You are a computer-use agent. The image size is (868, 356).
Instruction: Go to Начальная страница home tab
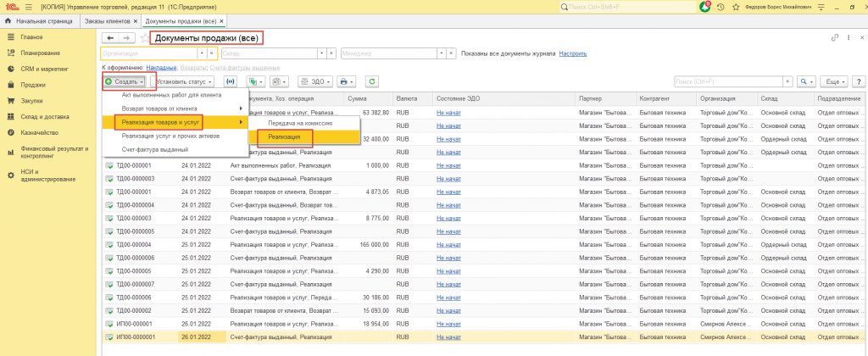[38, 21]
